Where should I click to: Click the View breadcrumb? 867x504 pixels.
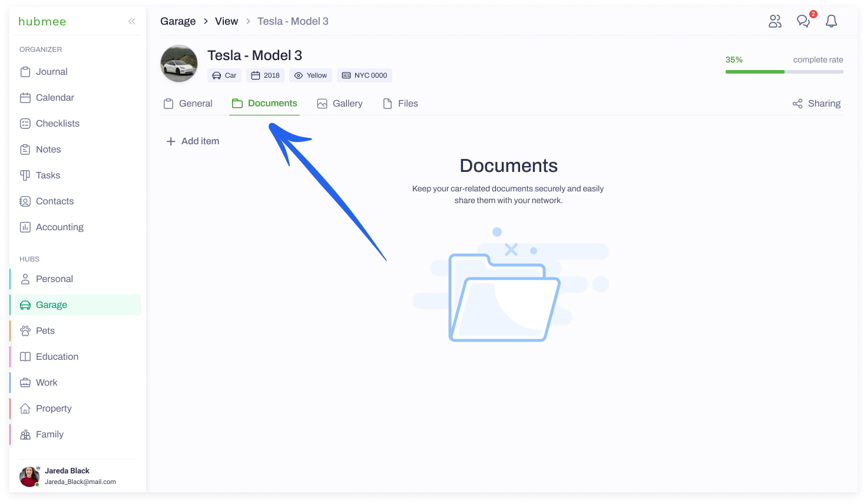226,21
